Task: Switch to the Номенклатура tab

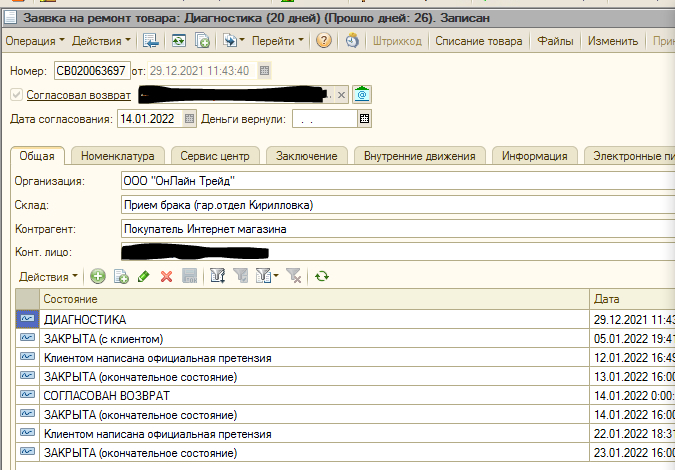Action: tap(118, 156)
